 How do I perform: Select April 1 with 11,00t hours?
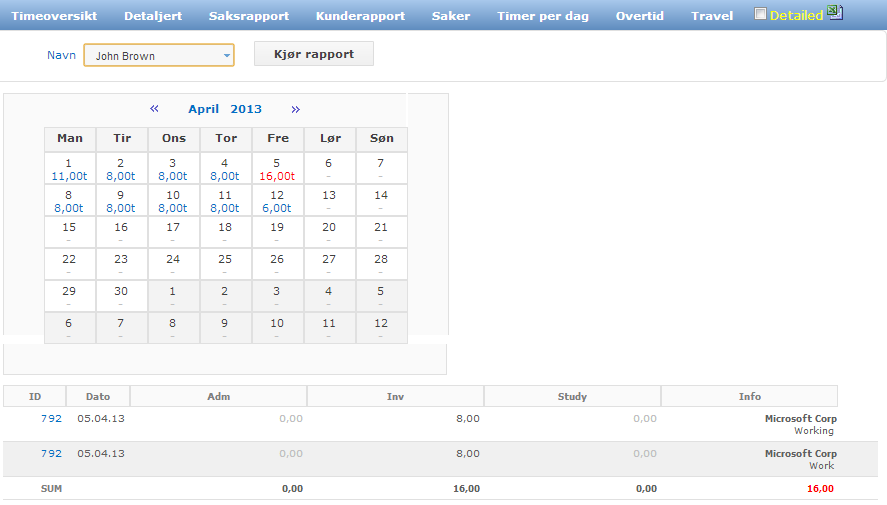pos(69,169)
